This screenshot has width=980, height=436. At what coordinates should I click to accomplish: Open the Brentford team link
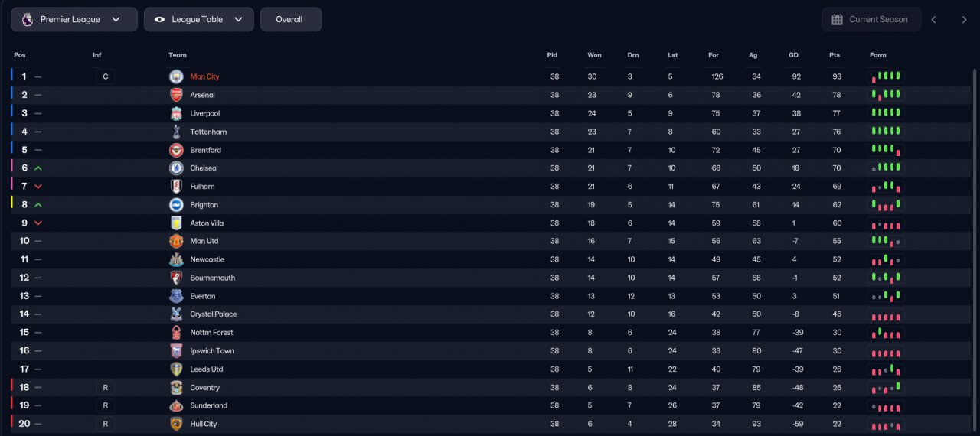coord(206,150)
